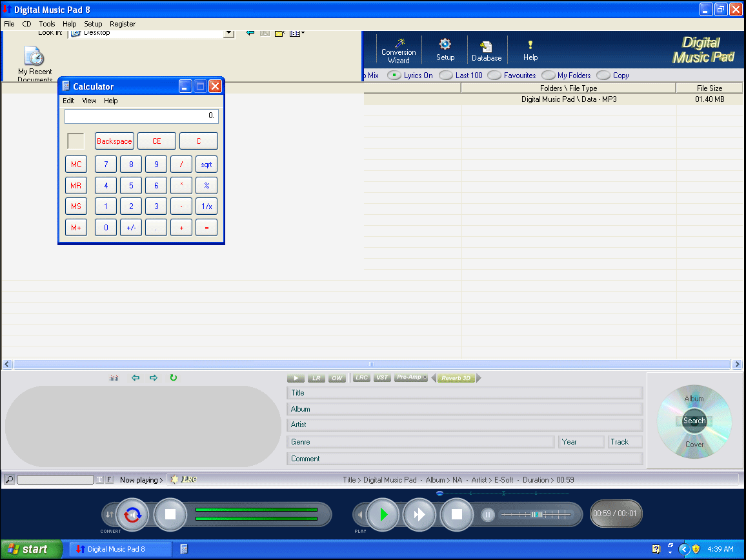Expand the Look in Desktop dropdown
Viewport: 746px width, 560px height.
[229, 33]
